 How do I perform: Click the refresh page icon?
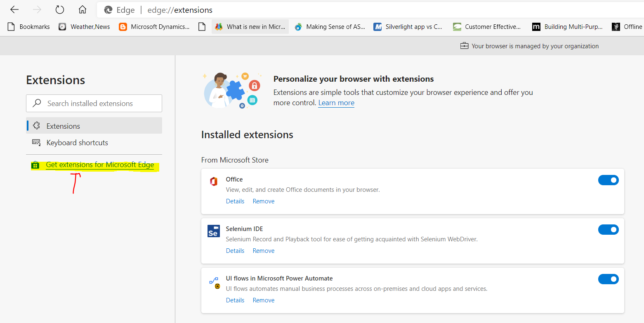coord(59,9)
